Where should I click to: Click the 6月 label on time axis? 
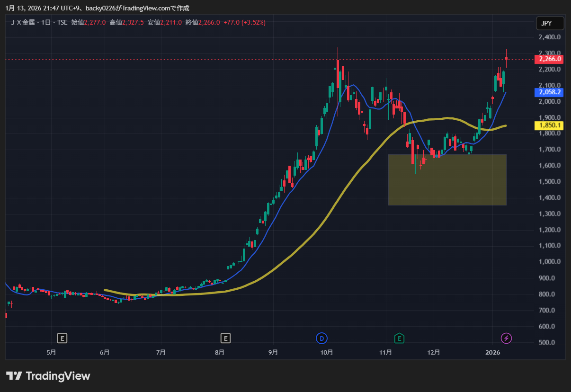[x=105, y=352]
